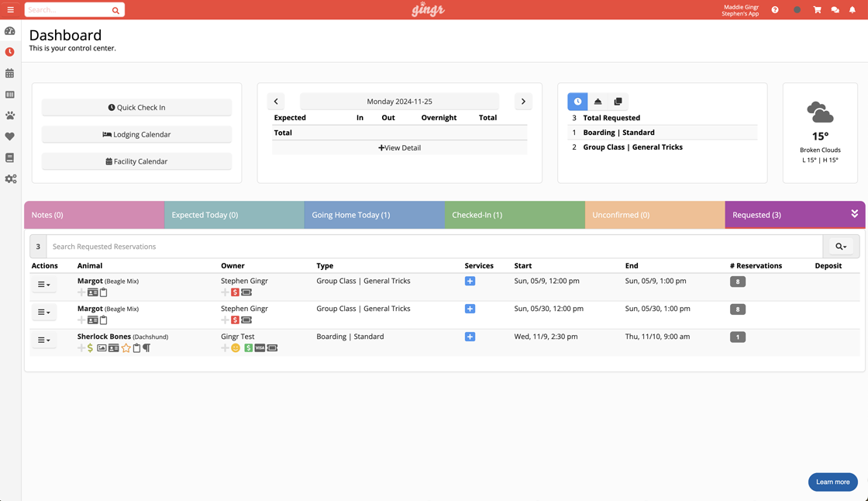Viewport: 868px width, 501px height.
Task: Expand the search filter dropdown with magnifier icon
Action: [841, 246]
